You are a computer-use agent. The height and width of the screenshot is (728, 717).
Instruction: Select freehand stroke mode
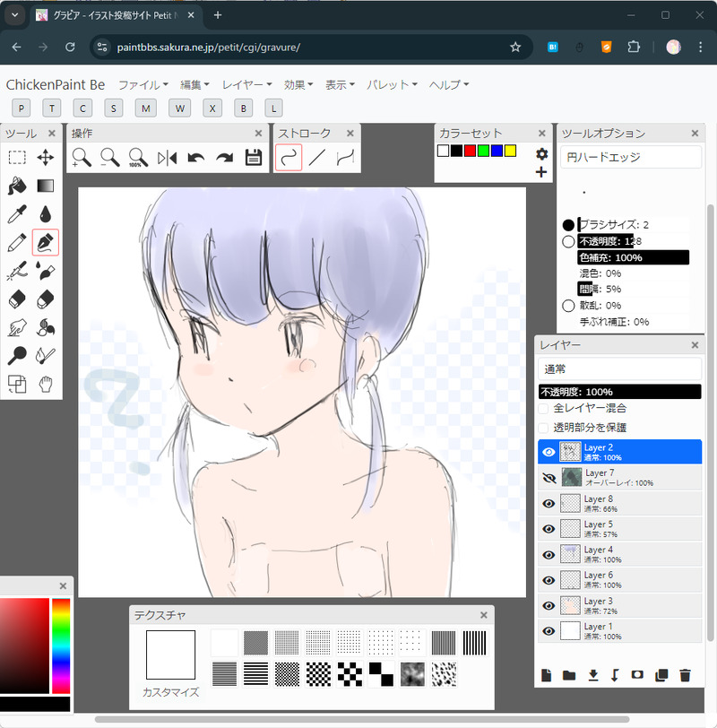[289, 158]
